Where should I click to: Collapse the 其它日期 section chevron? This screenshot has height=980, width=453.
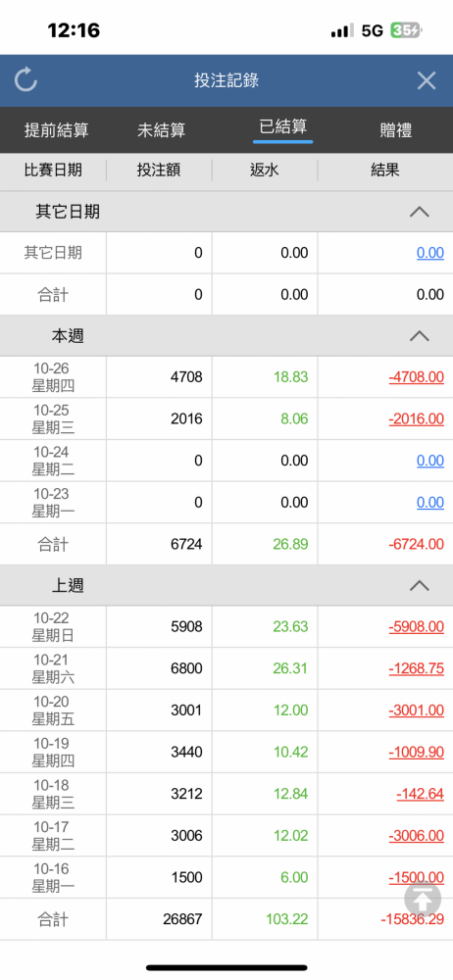click(x=420, y=212)
